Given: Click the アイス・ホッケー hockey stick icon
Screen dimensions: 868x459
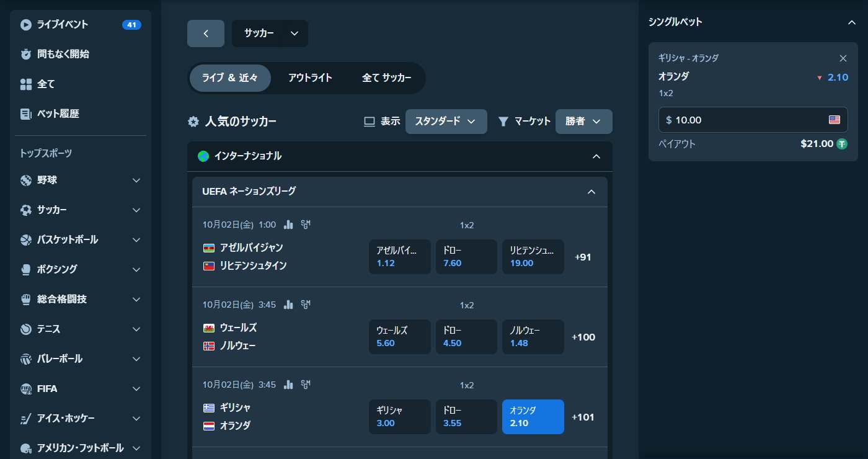Looking at the screenshot, I should pos(25,419).
